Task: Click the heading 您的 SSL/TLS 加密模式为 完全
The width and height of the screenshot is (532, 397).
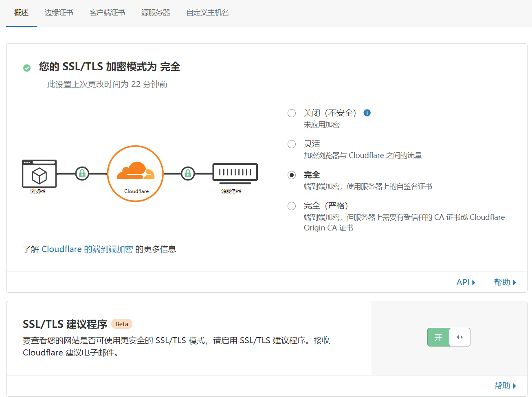Action: point(110,67)
